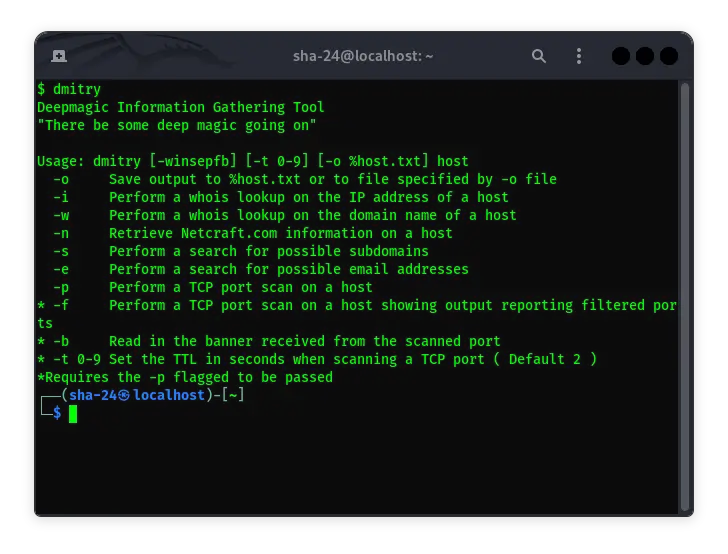The height and width of the screenshot is (554, 728).
Task: Minimize the window using leftmost circle button
Action: click(620, 56)
